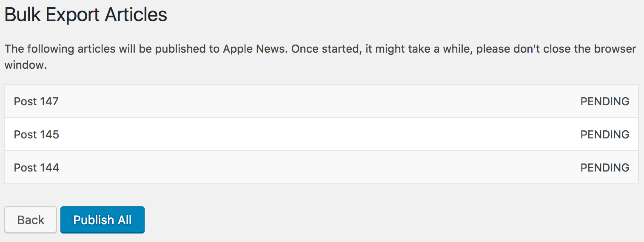The image size is (644, 242).
Task: Click the word Export in the heading
Action: (72, 15)
